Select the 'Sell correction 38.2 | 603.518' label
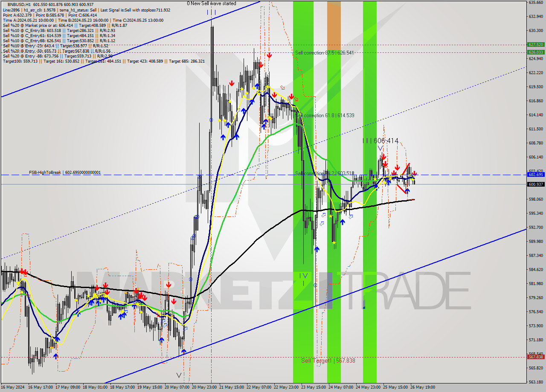The width and height of the screenshot is (546, 392). pos(325,173)
